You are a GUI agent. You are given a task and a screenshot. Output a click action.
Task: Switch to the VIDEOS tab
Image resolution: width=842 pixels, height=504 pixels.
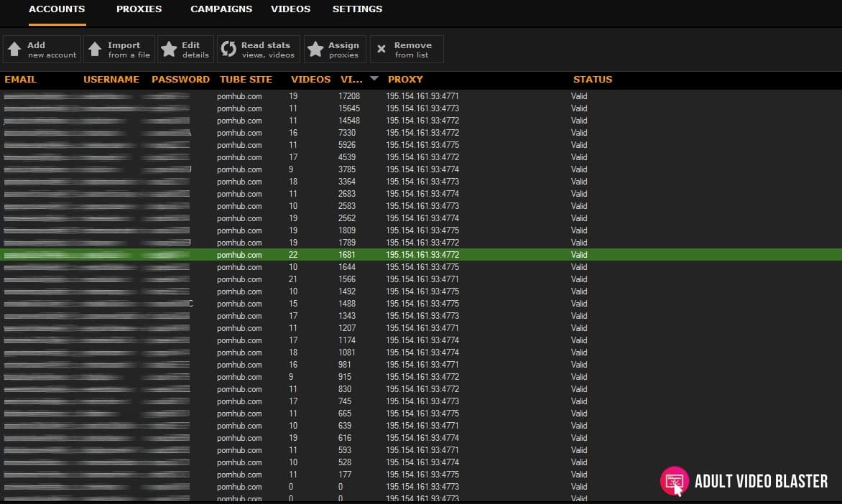290,9
